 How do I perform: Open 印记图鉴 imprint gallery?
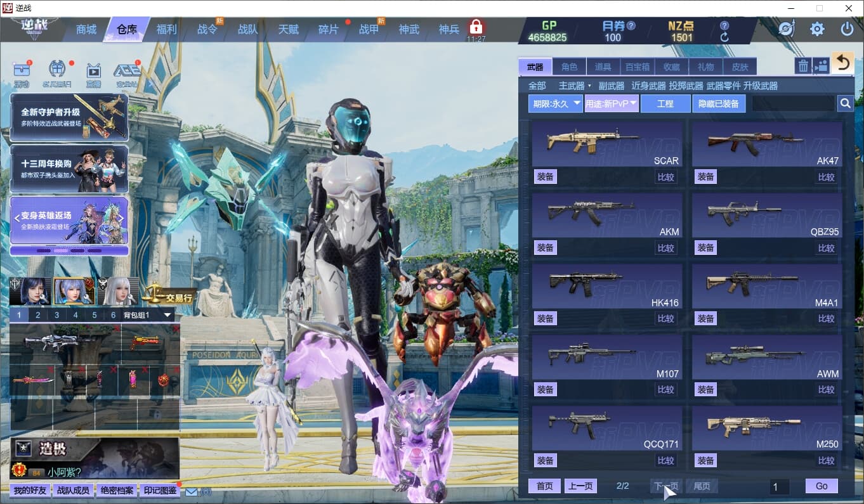[160, 491]
